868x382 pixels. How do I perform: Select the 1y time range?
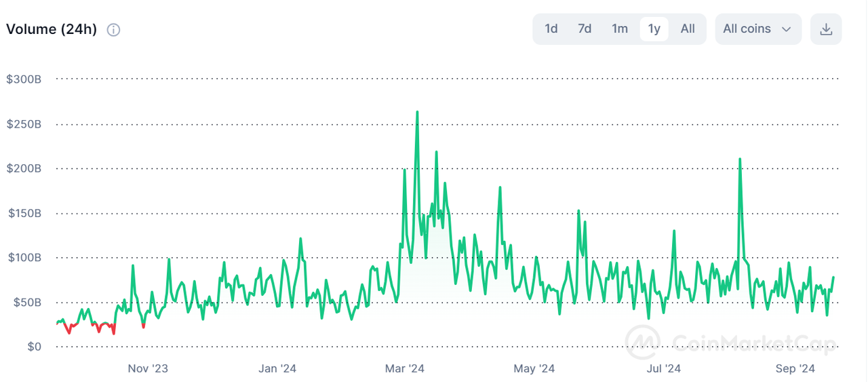[654, 28]
